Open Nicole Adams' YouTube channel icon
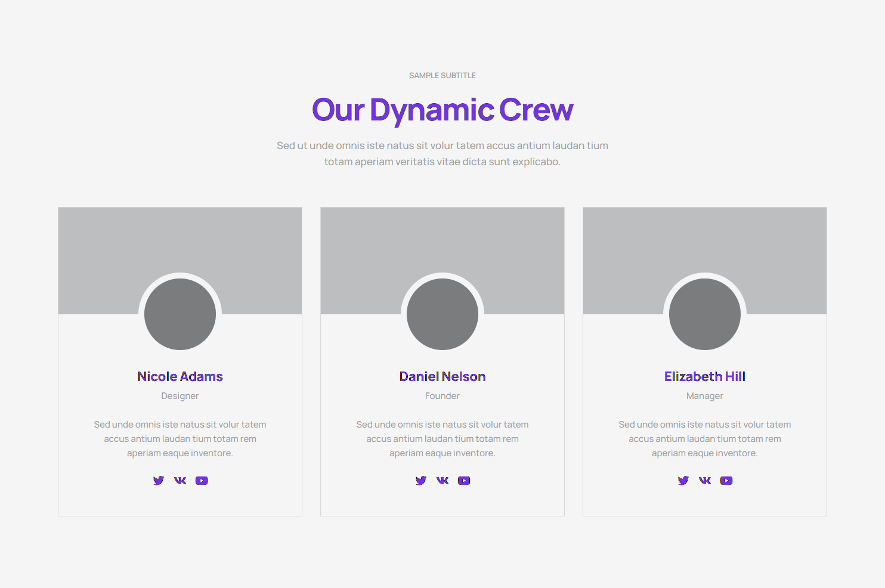885x588 pixels. pos(202,481)
